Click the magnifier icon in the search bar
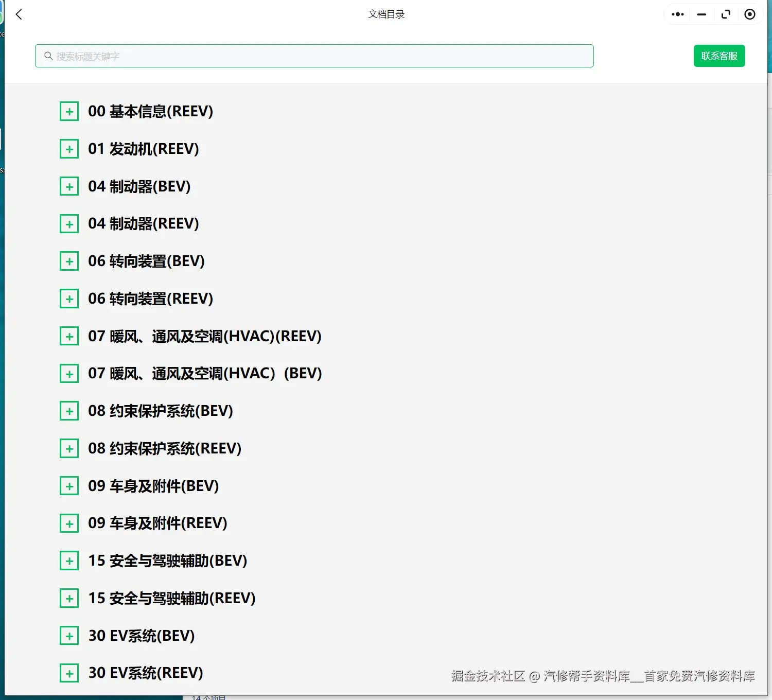The width and height of the screenshot is (772, 700). click(x=48, y=56)
